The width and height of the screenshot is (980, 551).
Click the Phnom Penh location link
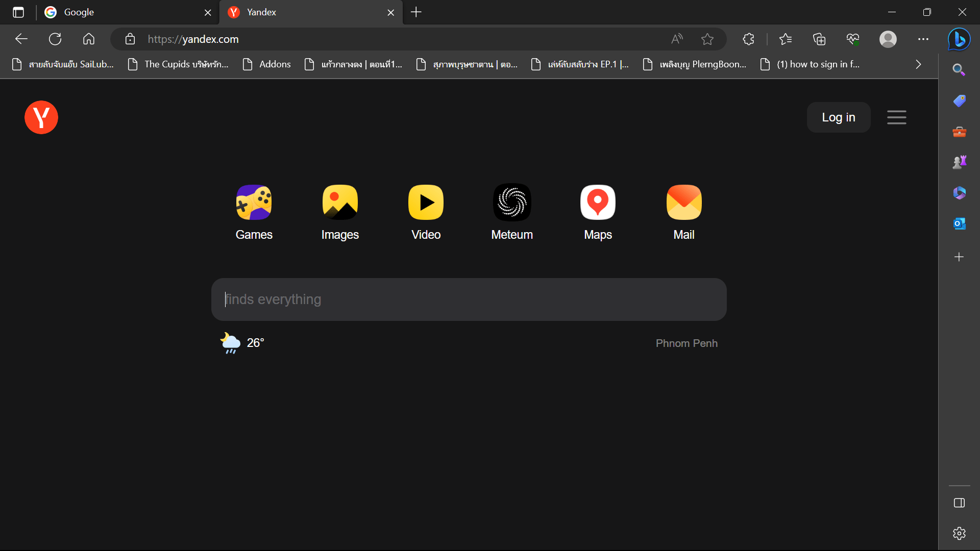pos(687,343)
